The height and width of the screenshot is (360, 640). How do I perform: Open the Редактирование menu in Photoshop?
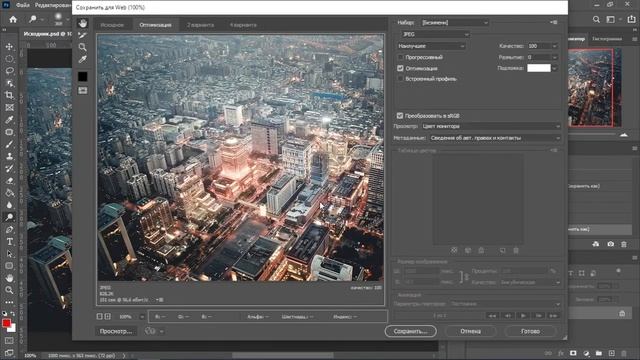tap(53, 5)
